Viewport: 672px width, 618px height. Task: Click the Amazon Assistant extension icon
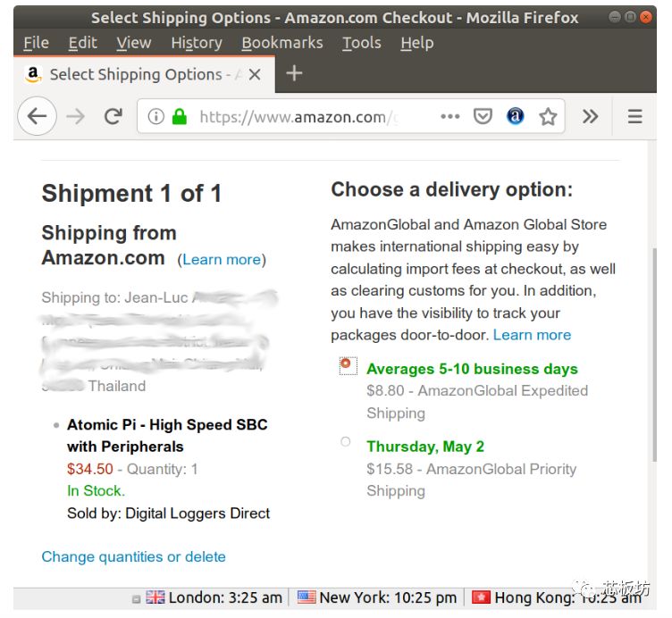pyautogui.click(x=515, y=116)
